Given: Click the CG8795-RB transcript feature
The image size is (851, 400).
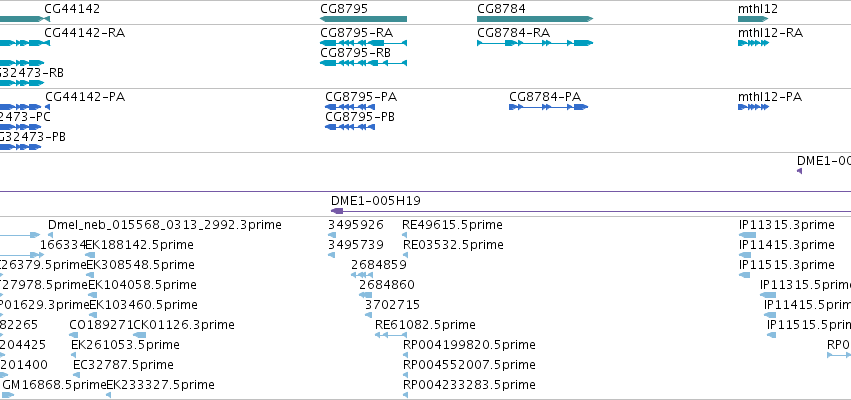Looking at the screenshot, I should click(x=363, y=63).
